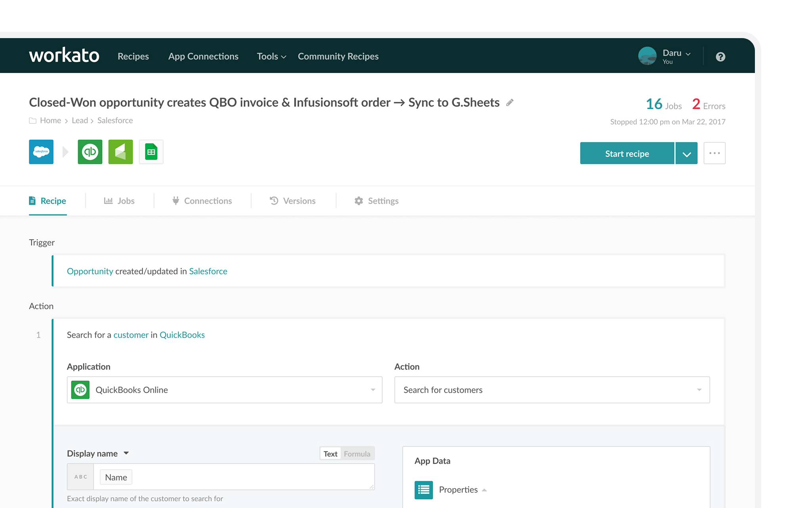Click the Salesforce app icon
812x508 pixels.
(41, 152)
